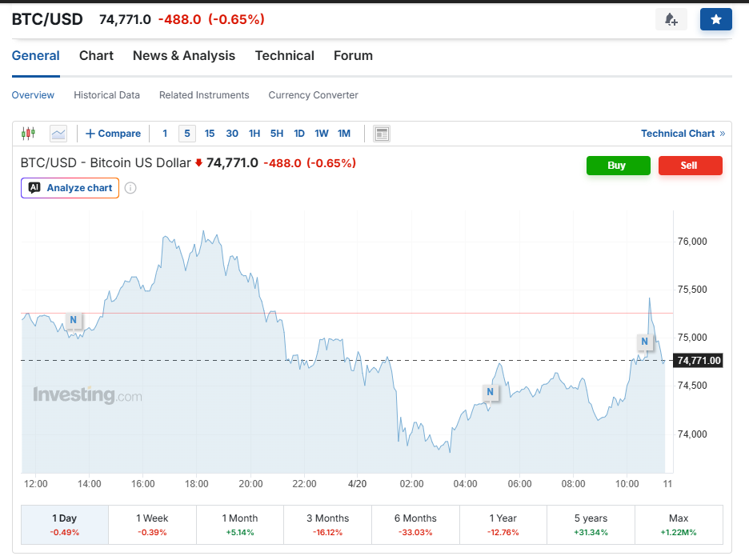Image resolution: width=749 pixels, height=560 pixels.
Task: Switch to candlestick chart type
Action: tap(29, 134)
